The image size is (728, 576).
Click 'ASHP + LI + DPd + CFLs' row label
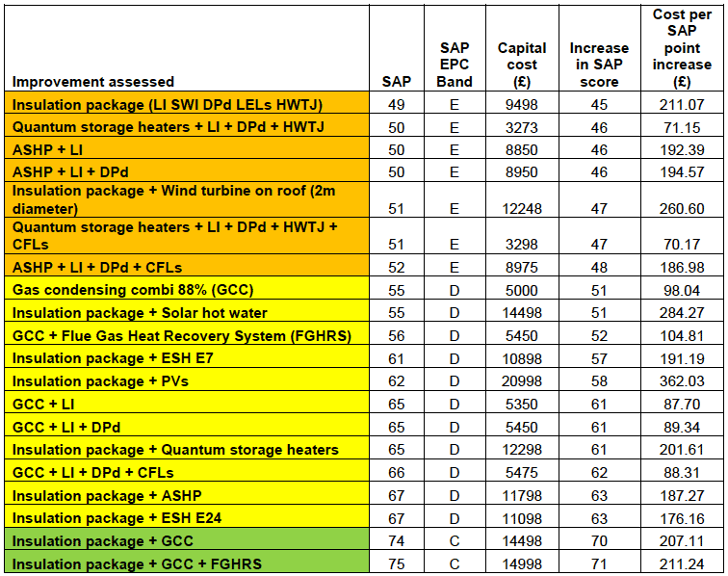click(x=97, y=268)
